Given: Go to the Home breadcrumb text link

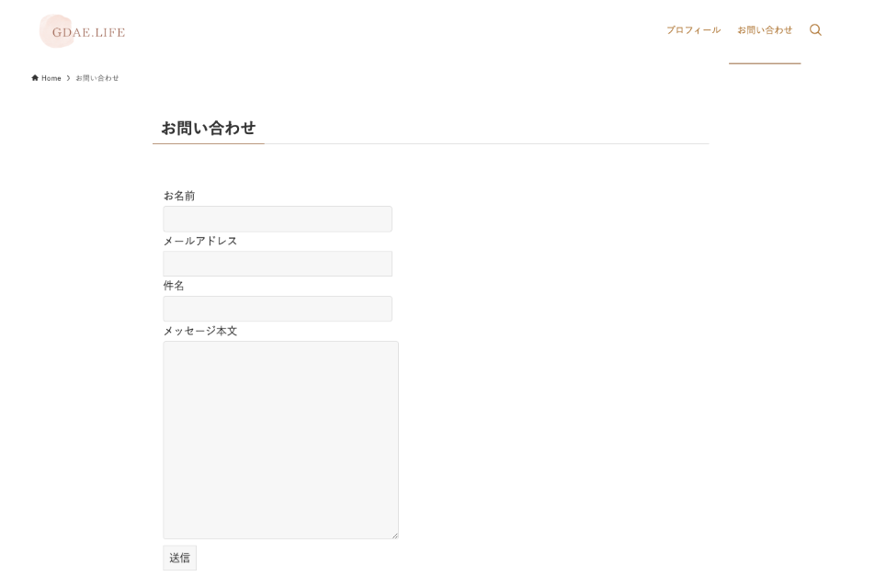Looking at the screenshot, I should [x=51, y=78].
